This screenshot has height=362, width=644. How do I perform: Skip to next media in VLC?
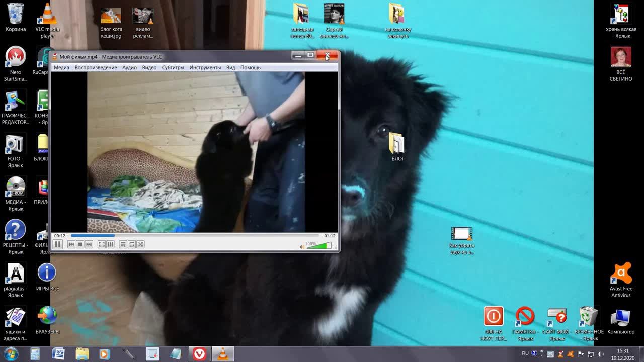(x=89, y=244)
